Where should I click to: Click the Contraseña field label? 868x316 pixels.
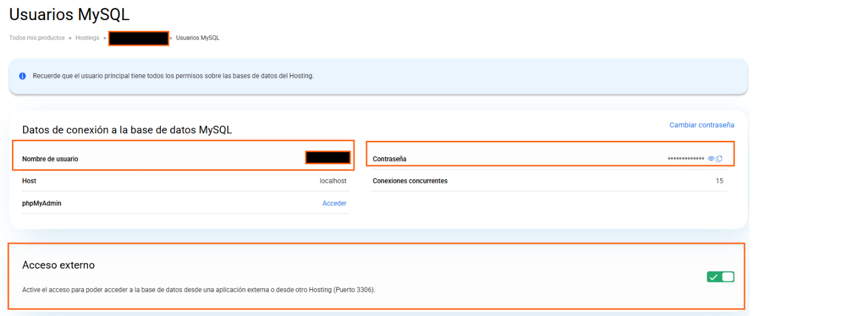coord(389,159)
